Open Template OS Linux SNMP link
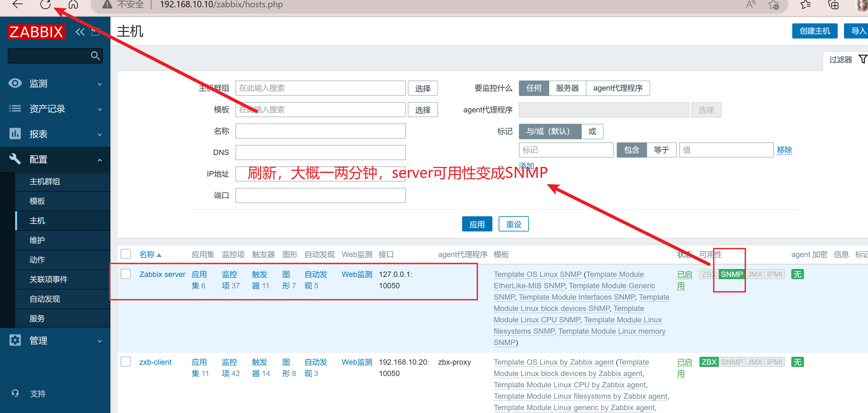Screen dimensions: 868x413 click(x=538, y=274)
